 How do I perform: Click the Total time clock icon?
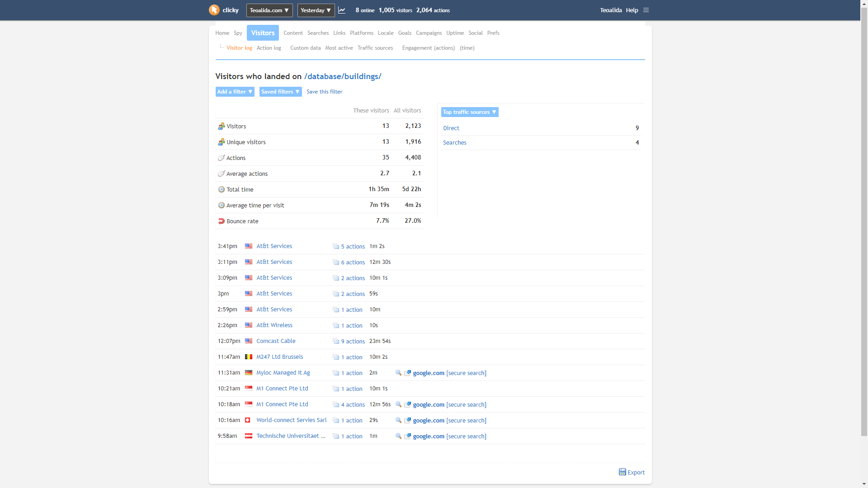[x=221, y=189]
